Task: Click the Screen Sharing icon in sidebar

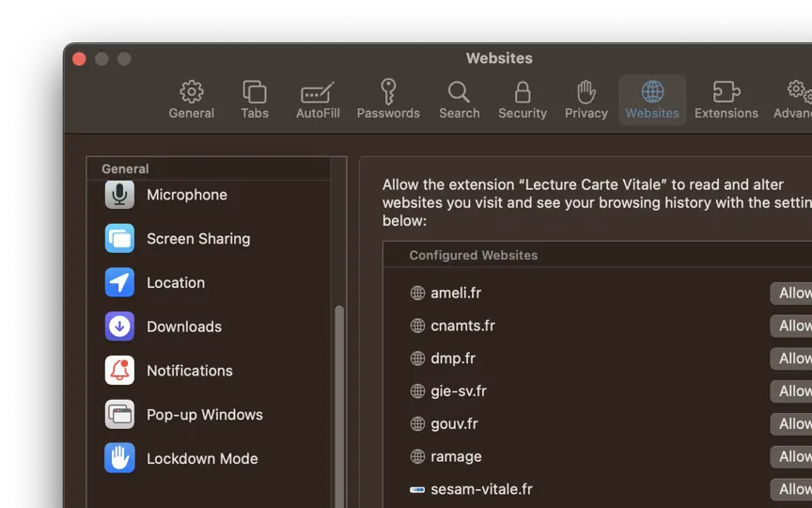Action: 119,238
